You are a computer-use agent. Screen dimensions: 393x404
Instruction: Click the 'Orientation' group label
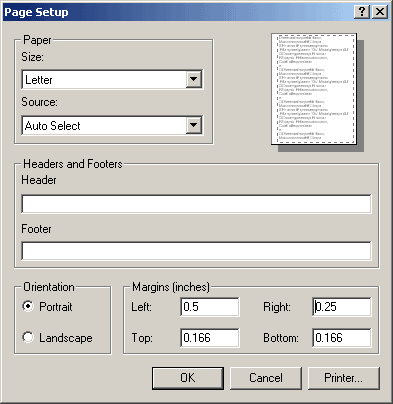[49, 287]
